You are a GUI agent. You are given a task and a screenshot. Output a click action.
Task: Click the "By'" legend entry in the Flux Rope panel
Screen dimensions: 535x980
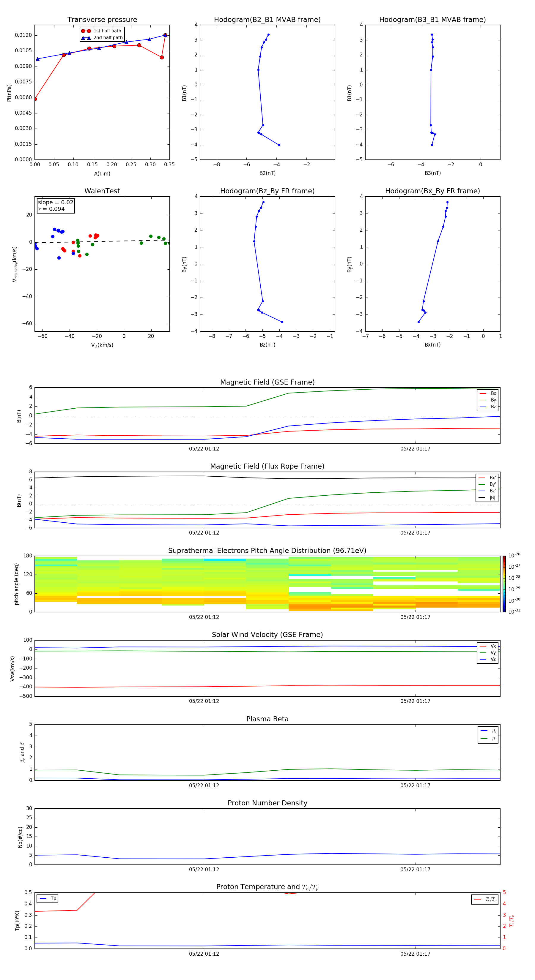(x=487, y=484)
